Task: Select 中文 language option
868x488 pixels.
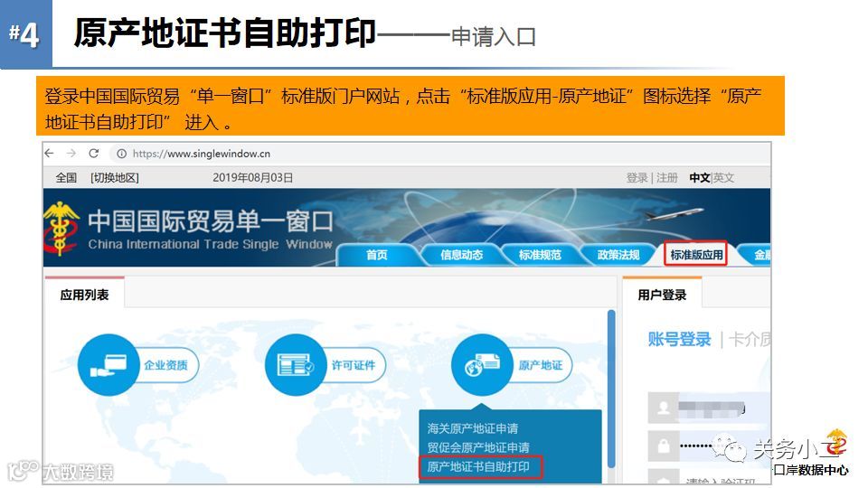Action: point(699,178)
